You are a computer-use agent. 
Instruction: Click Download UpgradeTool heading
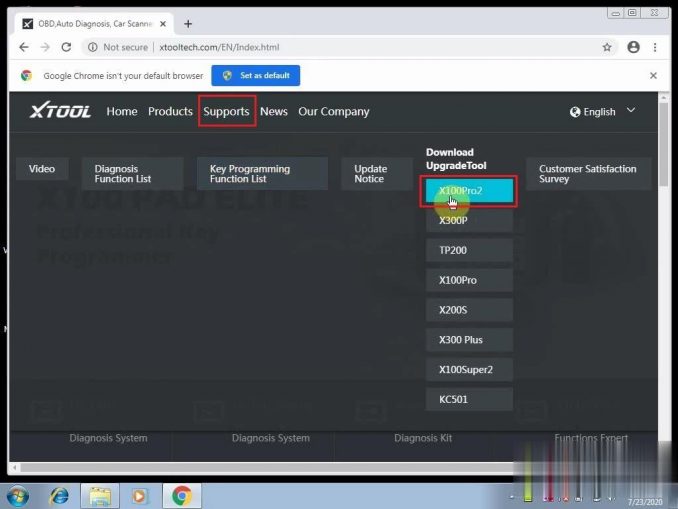pyautogui.click(x=456, y=159)
